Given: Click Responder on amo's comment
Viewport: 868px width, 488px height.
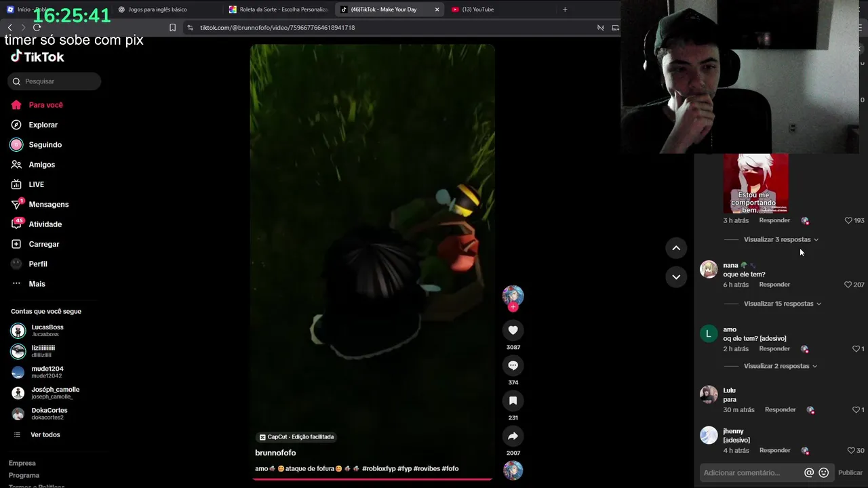Looking at the screenshot, I should point(774,348).
